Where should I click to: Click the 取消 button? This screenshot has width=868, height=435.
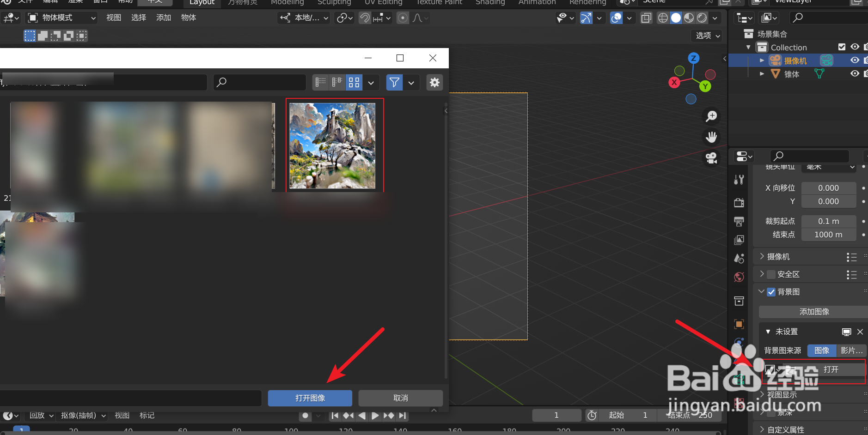[x=401, y=398]
